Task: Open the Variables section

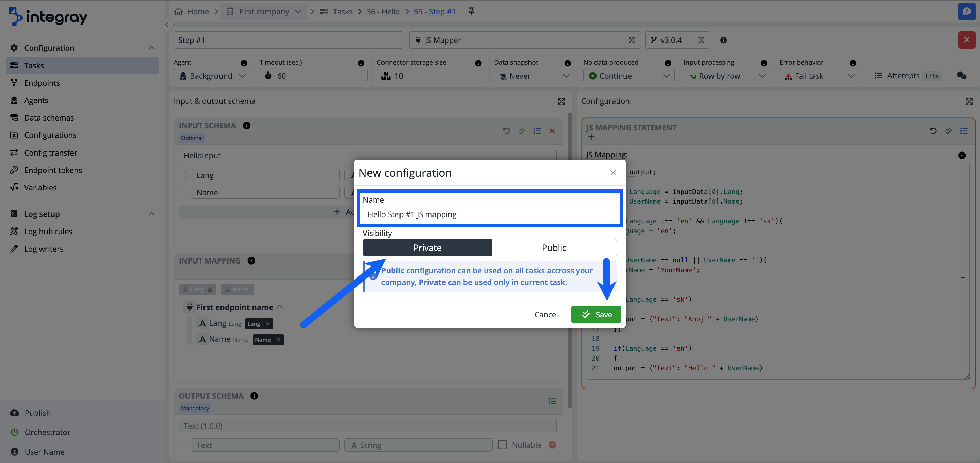Action: (41, 187)
